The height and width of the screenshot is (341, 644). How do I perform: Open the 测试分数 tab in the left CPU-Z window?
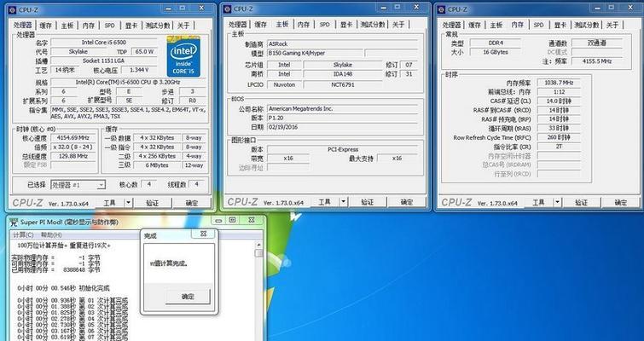coord(158,26)
